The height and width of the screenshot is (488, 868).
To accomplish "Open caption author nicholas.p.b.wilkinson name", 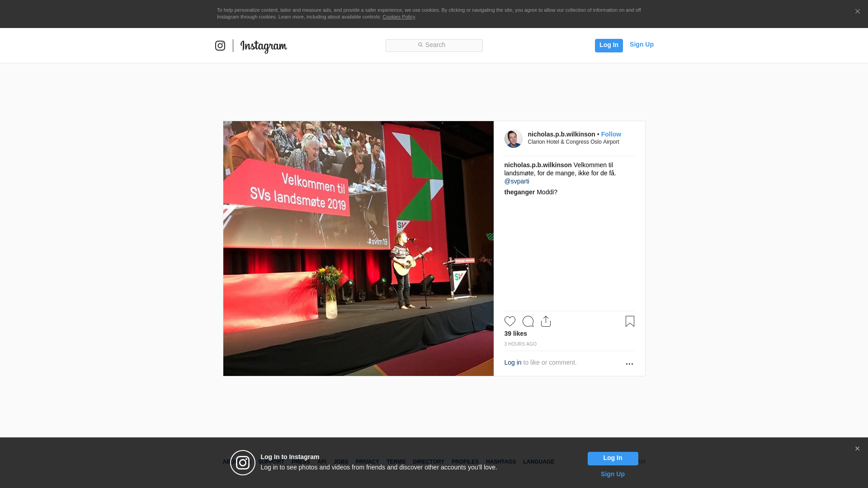I will click(538, 165).
